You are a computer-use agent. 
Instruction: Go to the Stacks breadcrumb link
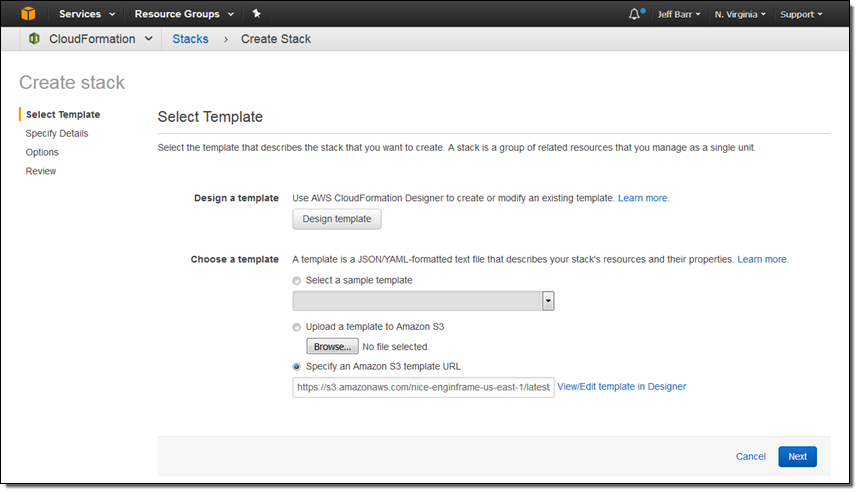190,39
